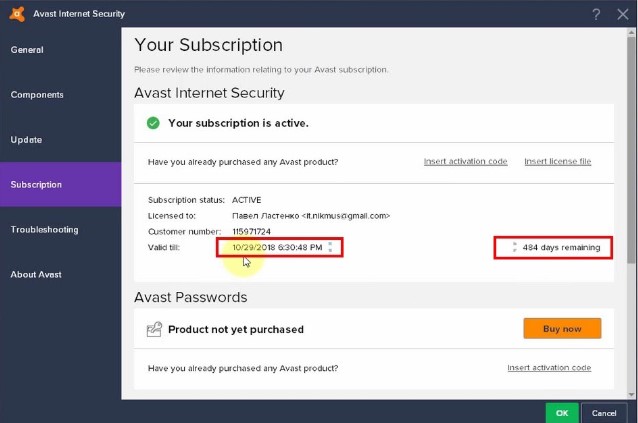638x423 pixels.
Task: Click spinner arrows next to valid till date
Action: tap(330, 247)
